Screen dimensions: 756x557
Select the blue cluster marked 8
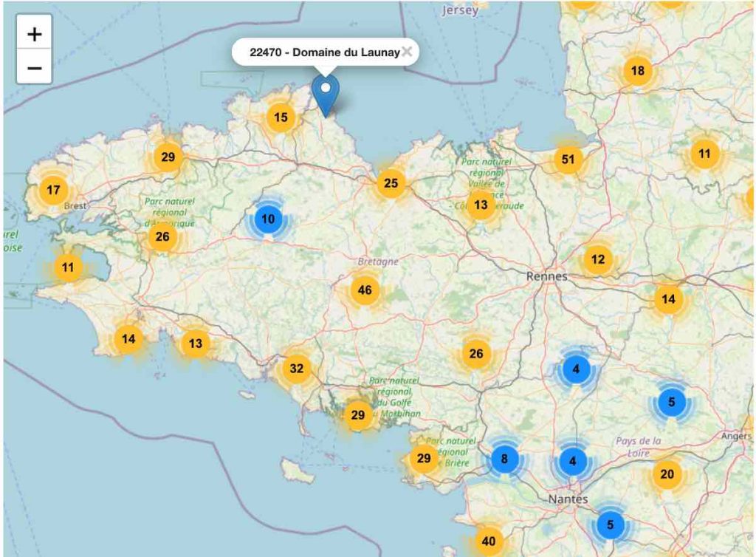(x=504, y=459)
